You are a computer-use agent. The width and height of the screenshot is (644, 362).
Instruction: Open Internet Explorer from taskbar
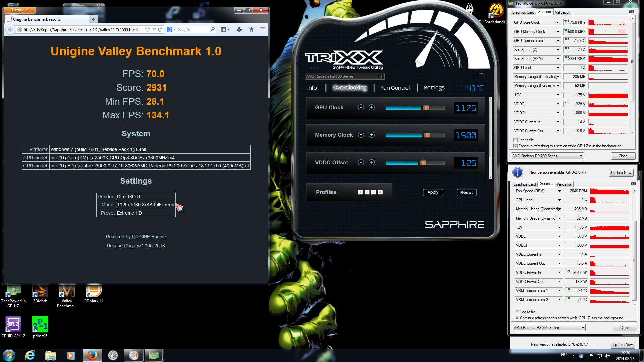[x=30, y=355]
